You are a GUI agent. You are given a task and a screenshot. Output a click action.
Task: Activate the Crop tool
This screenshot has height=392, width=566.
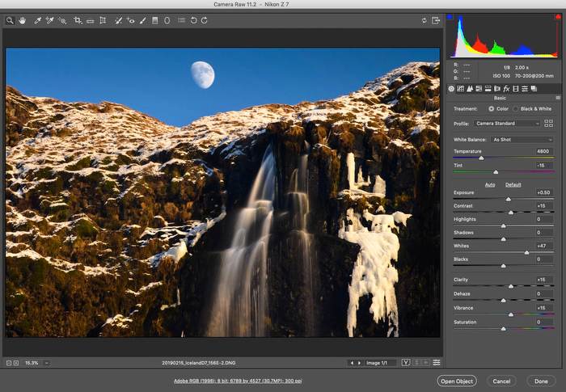tap(78, 20)
